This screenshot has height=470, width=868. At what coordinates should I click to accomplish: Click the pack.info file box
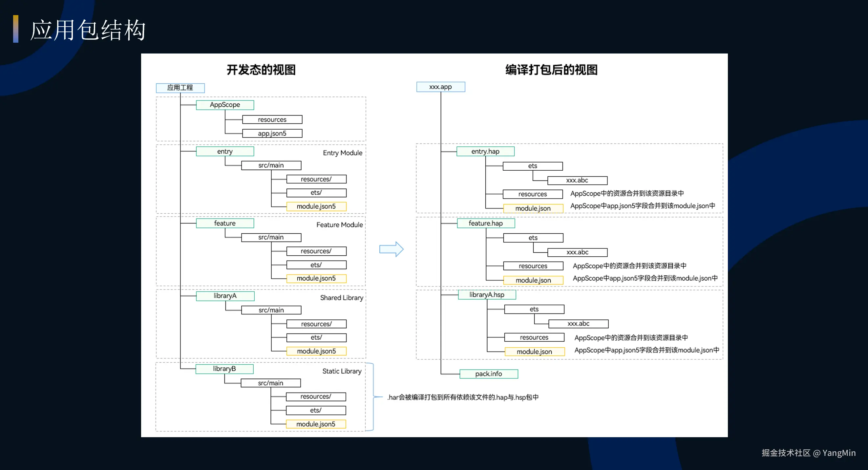tap(489, 374)
